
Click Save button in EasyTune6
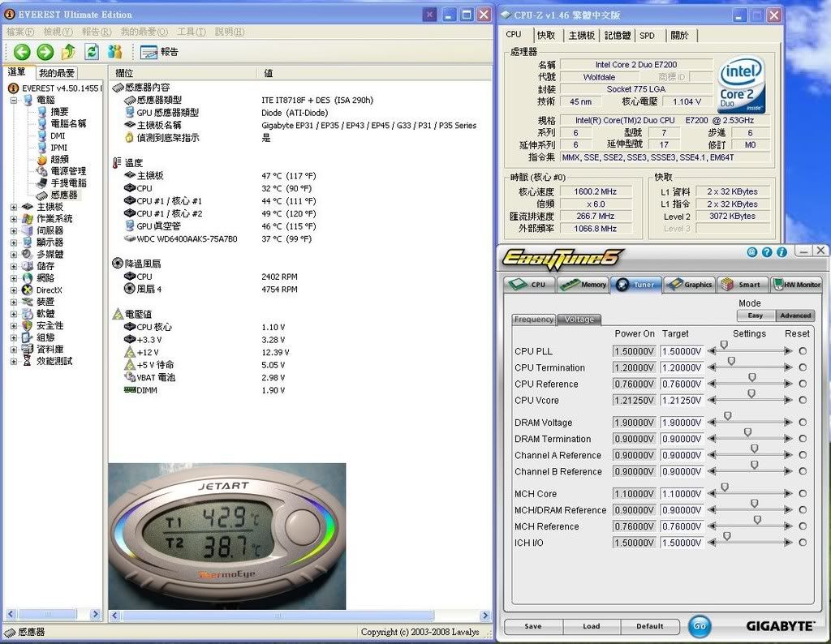click(532, 626)
